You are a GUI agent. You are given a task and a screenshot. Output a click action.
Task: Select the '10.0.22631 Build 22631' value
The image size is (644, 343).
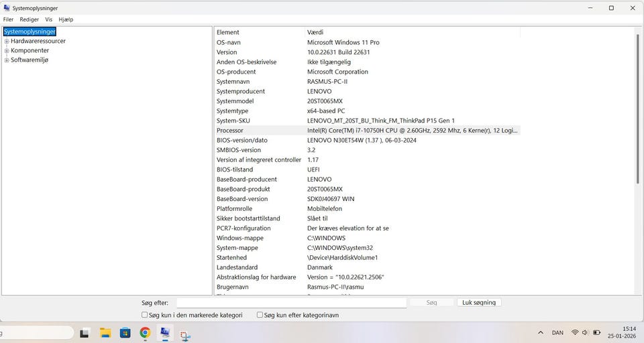click(x=338, y=52)
